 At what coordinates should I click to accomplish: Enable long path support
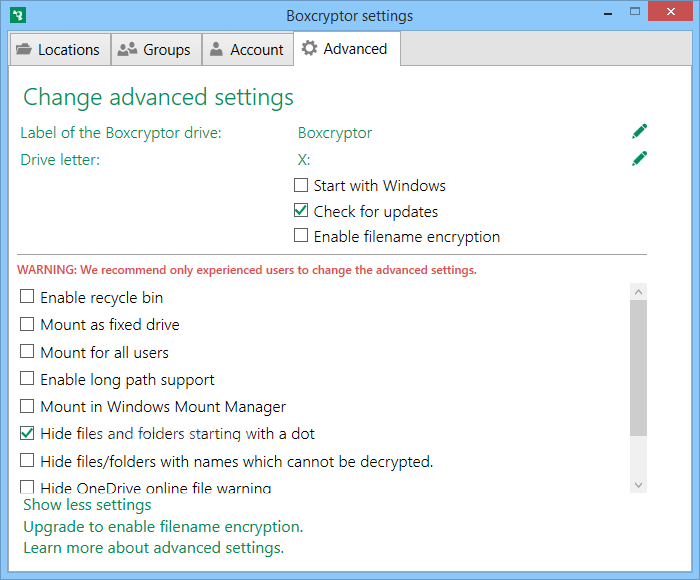click(x=27, y=379)
